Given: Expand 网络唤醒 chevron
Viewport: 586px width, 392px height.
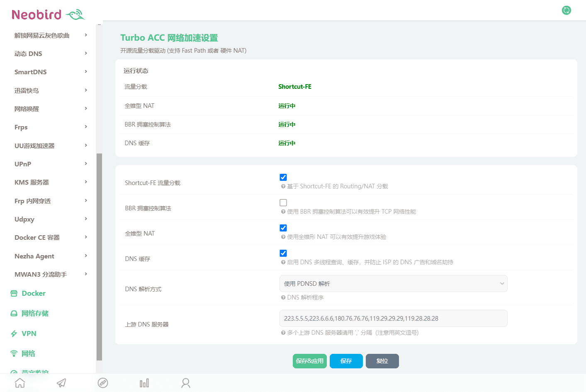Looking at the screenshot, I should 86,108.
